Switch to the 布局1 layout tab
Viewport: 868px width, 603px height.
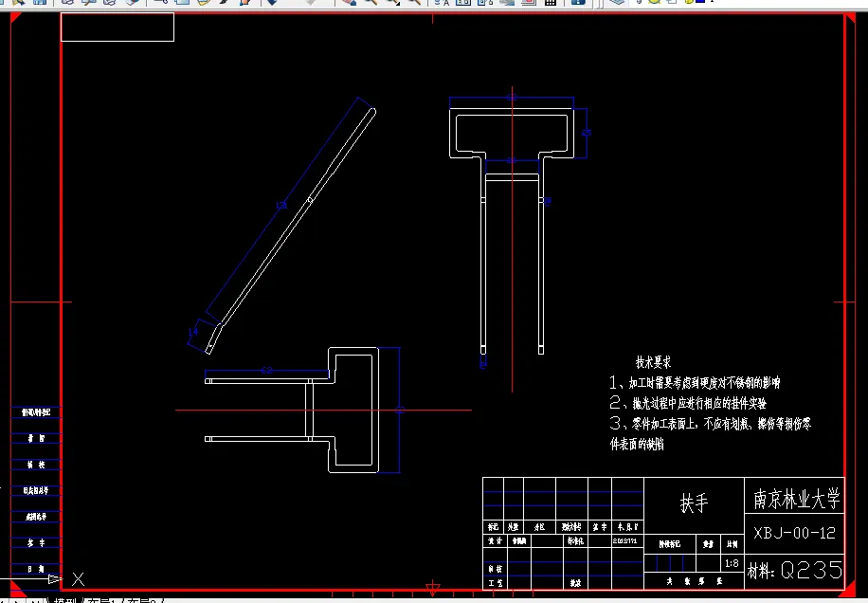103,600
